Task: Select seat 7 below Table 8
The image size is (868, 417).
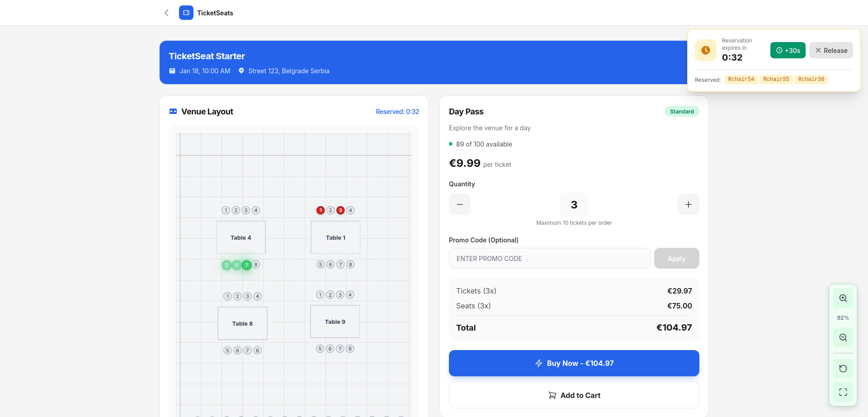Action: [247, 351]
